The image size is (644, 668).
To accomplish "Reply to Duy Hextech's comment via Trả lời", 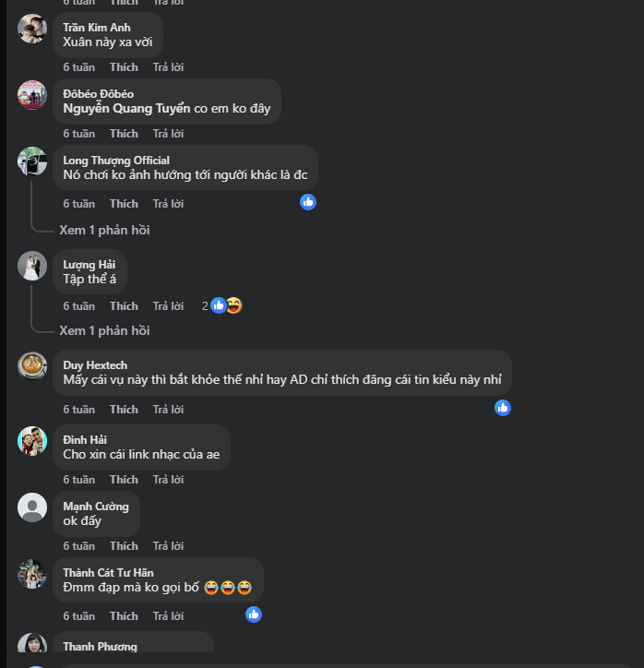I will (x=168, y=410).
